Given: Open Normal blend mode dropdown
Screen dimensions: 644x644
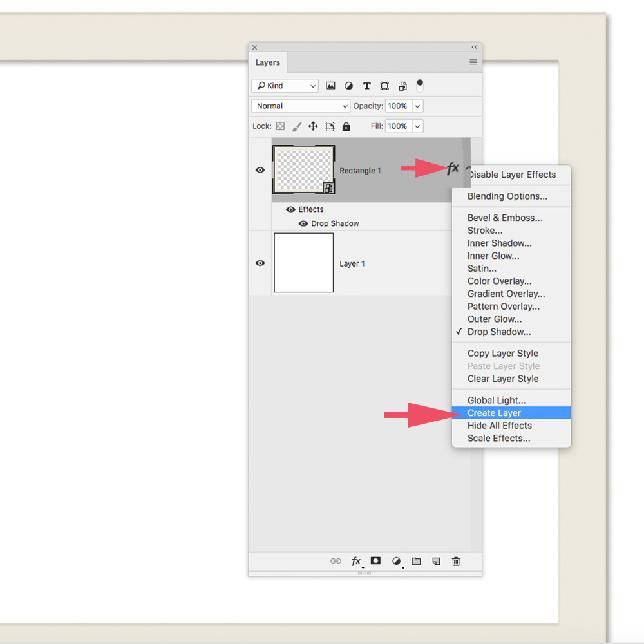Looking at the screenshot, I should pos(301,106).
